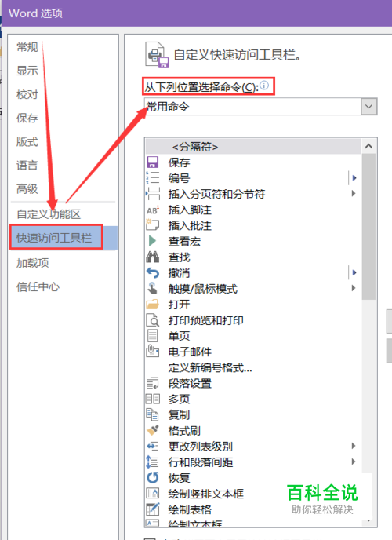Click the info icon next to 从下列位置选择命令
Image resolution: width=392 pixels, height=540 pixels.
point(264,85)
